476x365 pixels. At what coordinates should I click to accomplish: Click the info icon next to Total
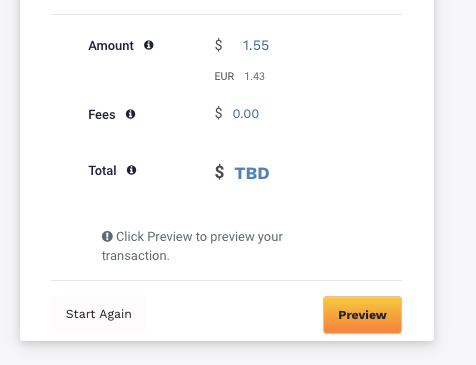tap(131, 170)
